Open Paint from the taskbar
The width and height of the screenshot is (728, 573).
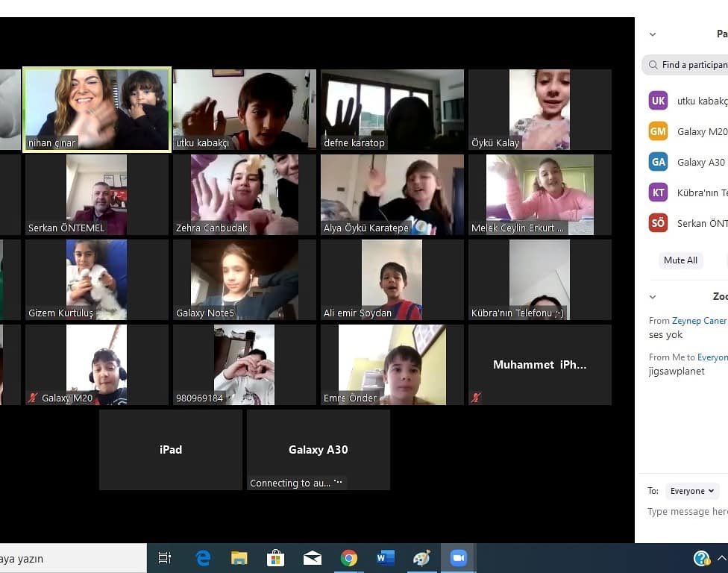[421, 557]
